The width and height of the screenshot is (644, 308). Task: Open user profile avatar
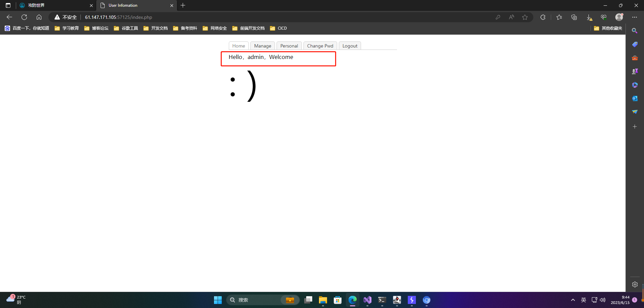click(619, 17)
